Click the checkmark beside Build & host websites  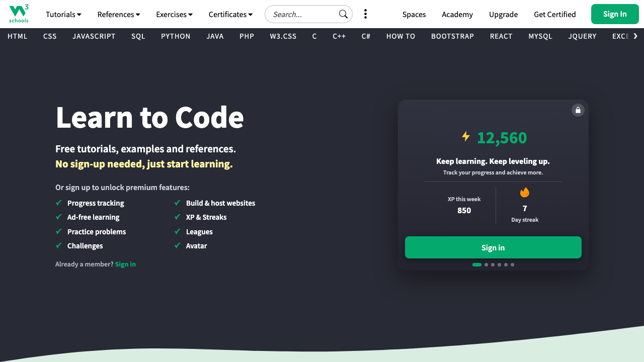coord(177,203)
